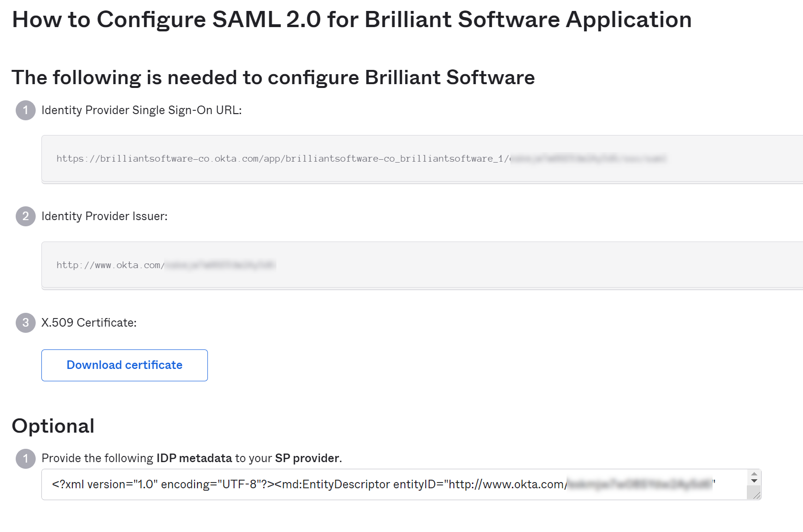
Task: Select the 'Identity Provider Issuer:' label
Action: point(104,216)
